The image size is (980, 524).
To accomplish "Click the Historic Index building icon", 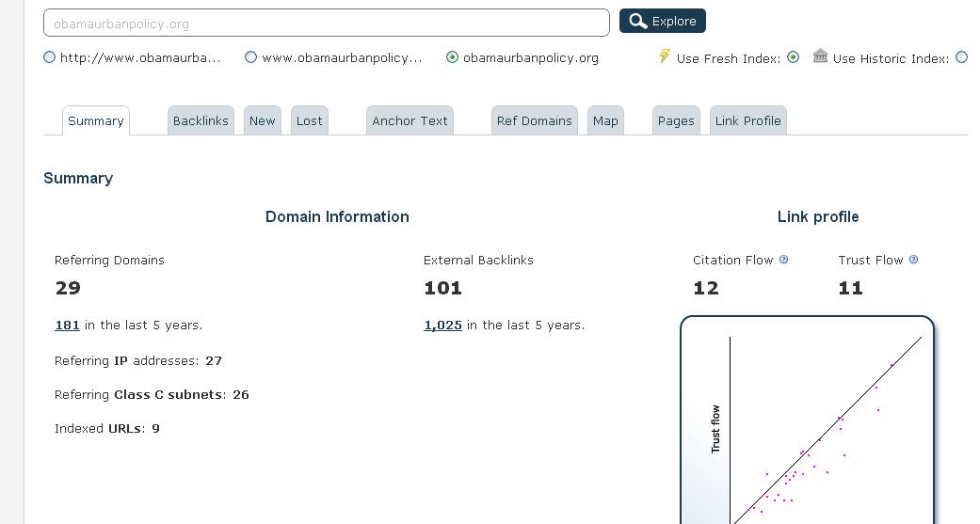I will coord(820,56).
